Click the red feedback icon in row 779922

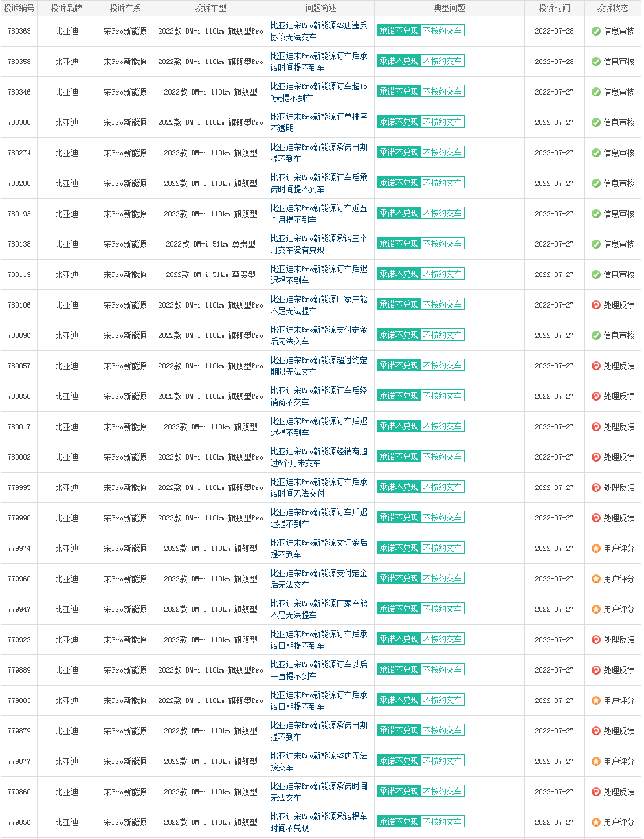(x=596, y=640)
